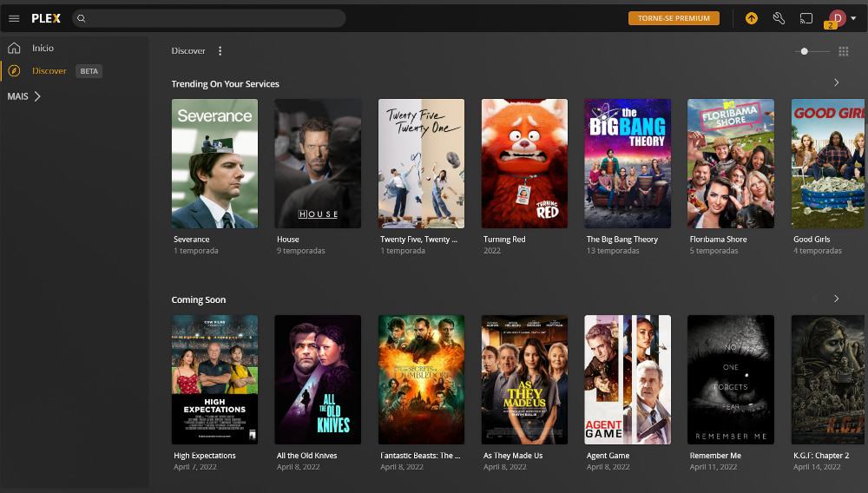868x493 pixels.
Task: Click the Floribama Shore title text
Action: click(x=718, y=239)
